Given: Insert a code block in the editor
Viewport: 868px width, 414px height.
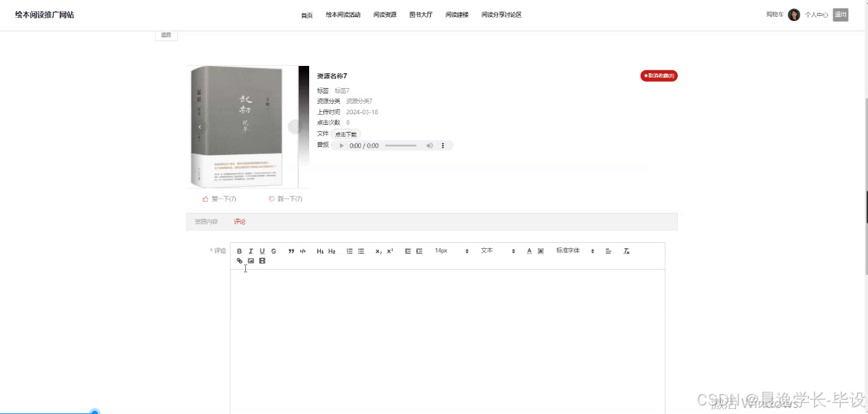Looking at the screenshot, I should (x=303, y=251).
